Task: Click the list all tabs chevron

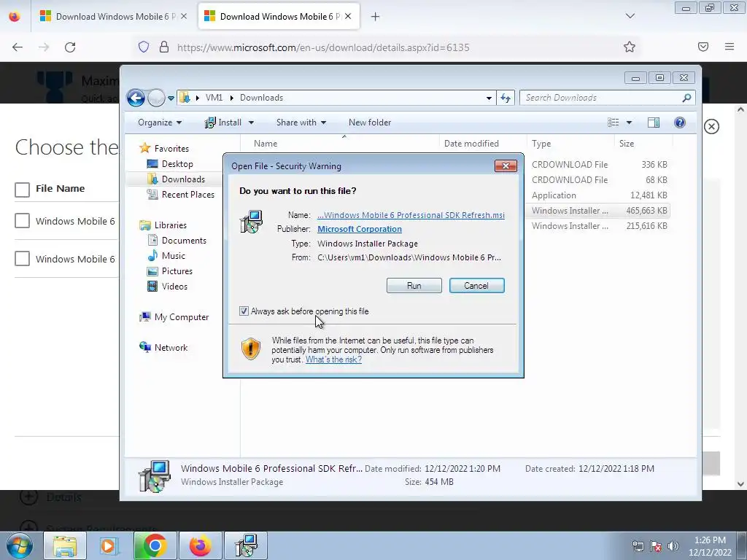Action: (x=630, y=16)
